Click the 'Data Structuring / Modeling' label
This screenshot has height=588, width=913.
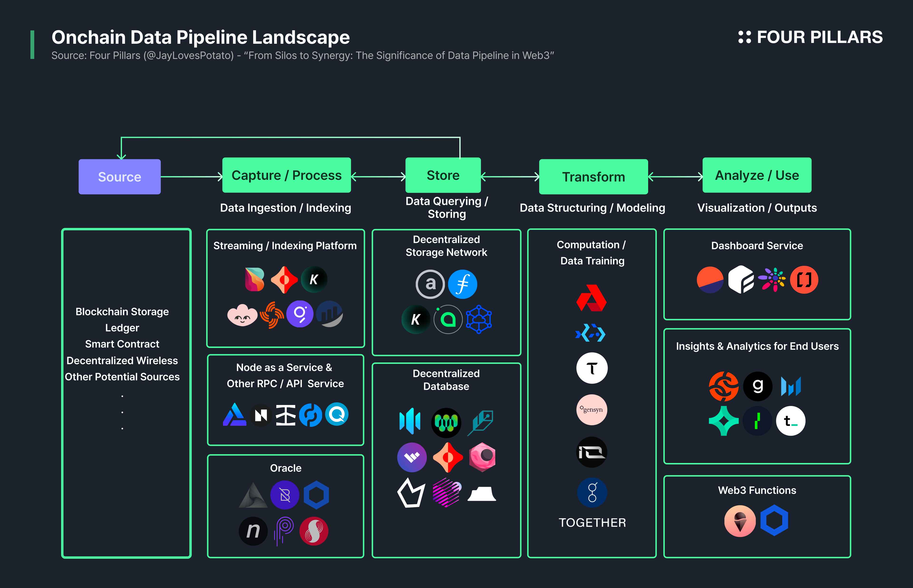tap(592, 208)
